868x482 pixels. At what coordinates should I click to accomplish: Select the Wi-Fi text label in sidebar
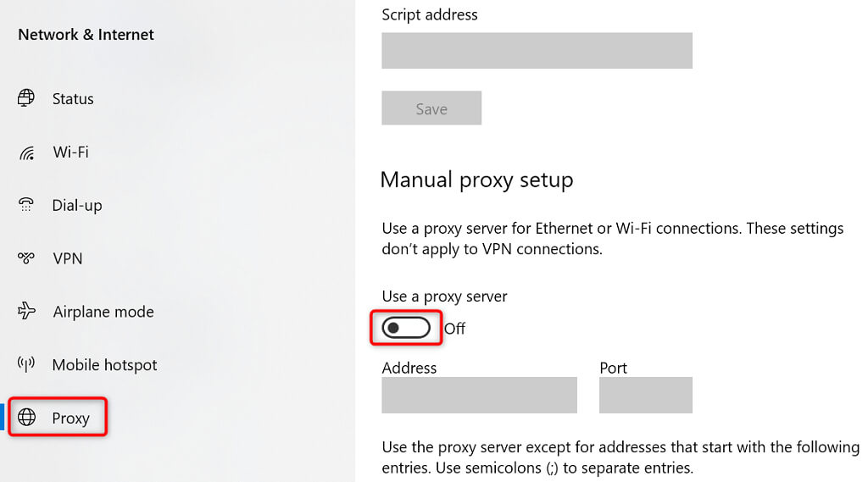coord(70,152)
